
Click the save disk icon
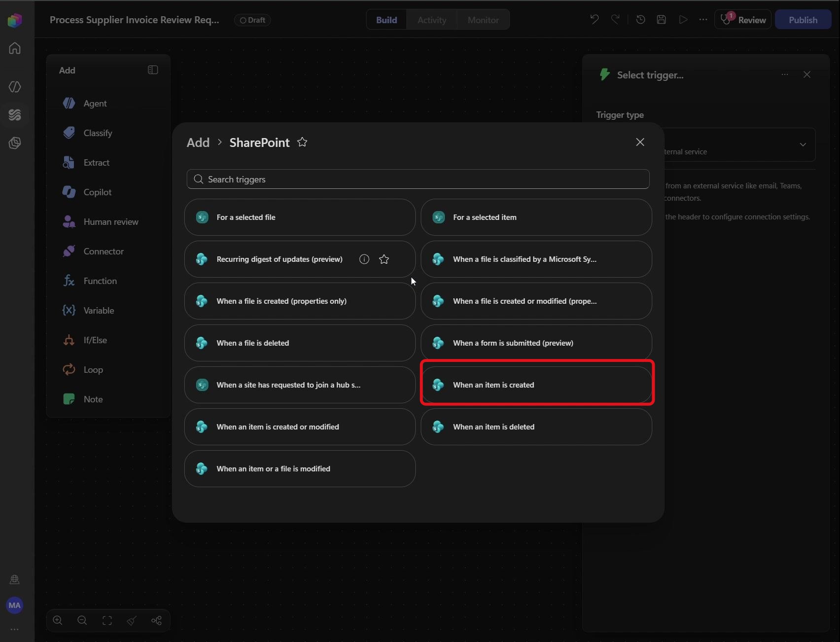click(662, 20)
